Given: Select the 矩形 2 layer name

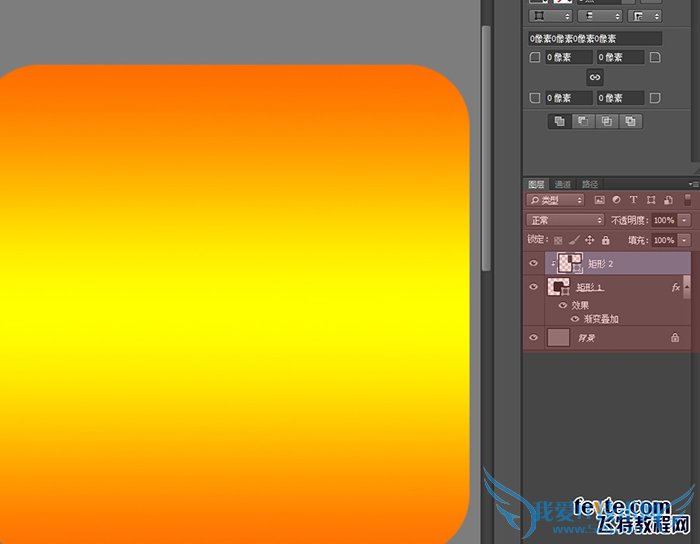Looking at the screenshot, I should pos(600,264).
